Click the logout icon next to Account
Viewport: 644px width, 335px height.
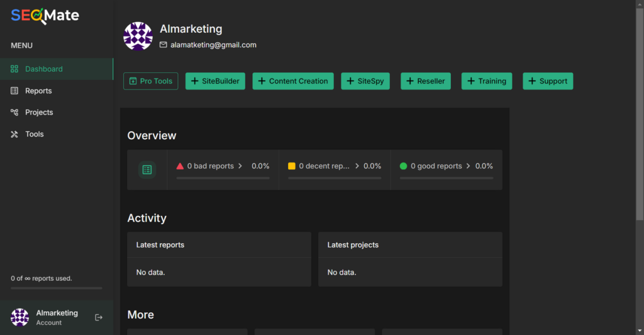99,317
